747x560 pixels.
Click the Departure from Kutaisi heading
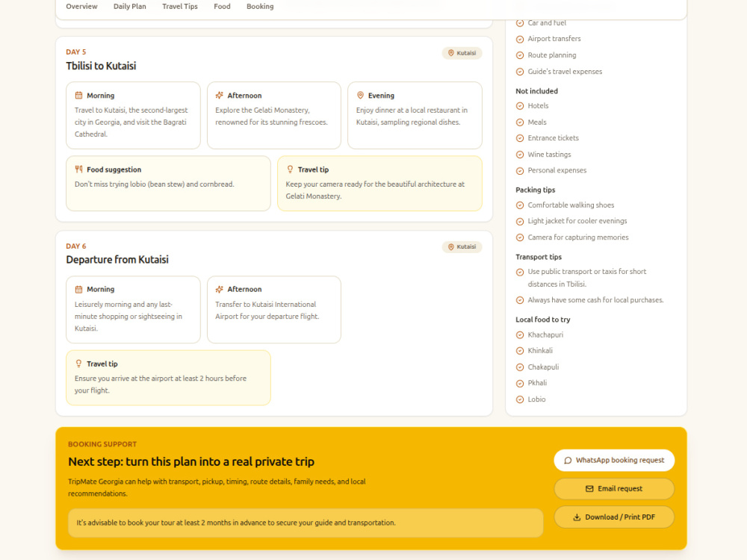[117, 260]
